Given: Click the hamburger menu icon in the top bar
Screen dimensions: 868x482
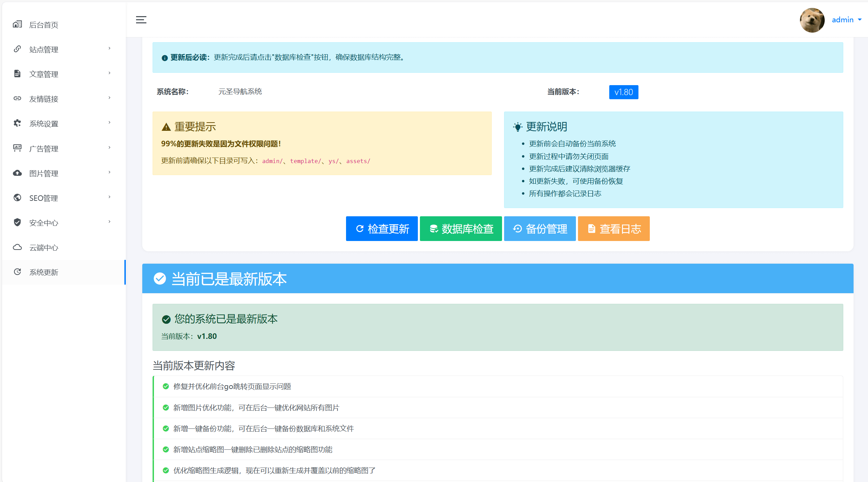Looking at the screenshot, I should tap(141, 20).
